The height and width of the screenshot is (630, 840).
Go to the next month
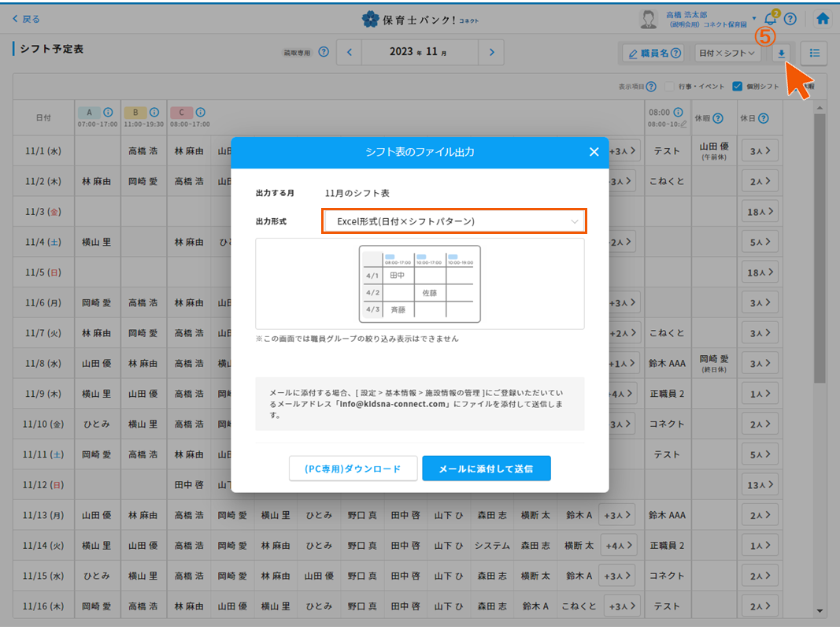tap(491, 53)
